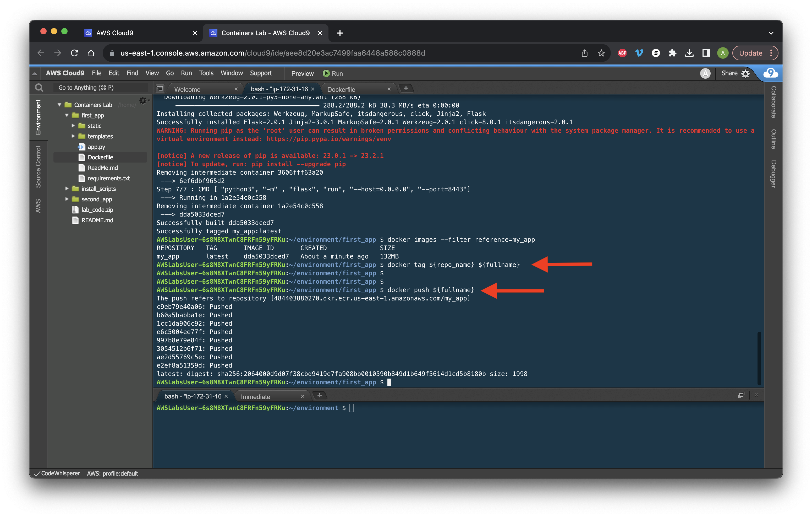Open the Support menu
This screenshot has width=812, height=517.
click(x=261, y=73)
